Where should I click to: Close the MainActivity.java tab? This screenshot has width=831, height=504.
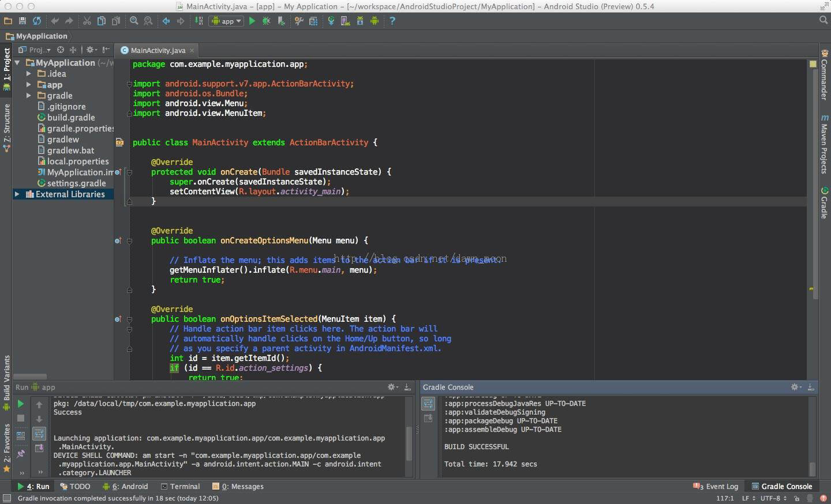[192, 50]
